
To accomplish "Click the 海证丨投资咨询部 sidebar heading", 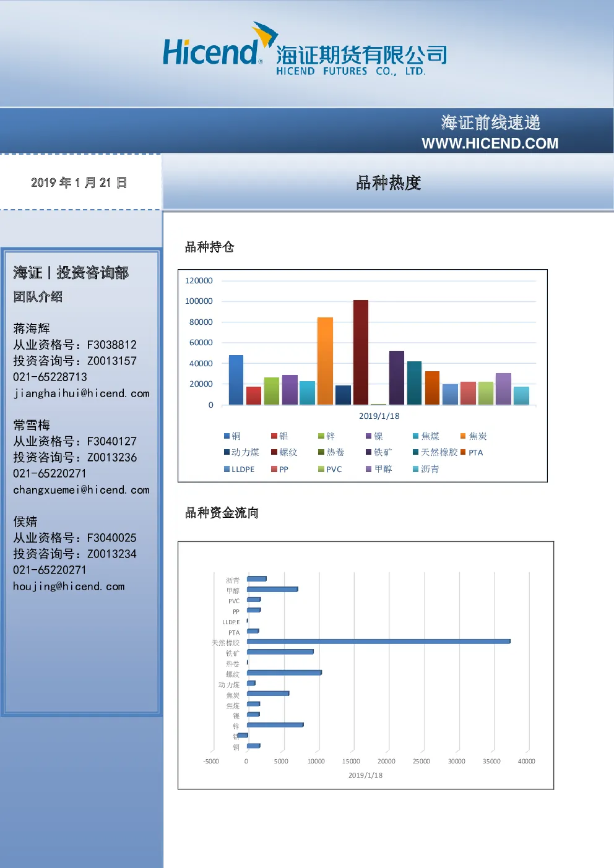I will point(71,273).
